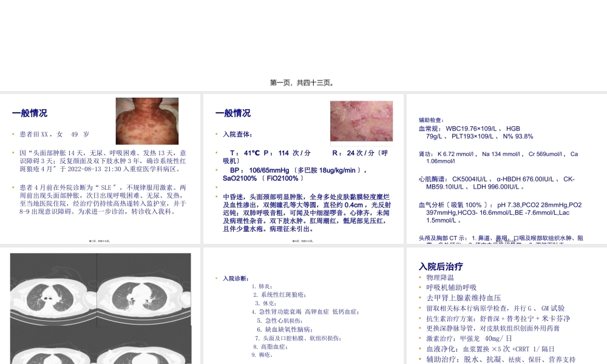
Task: Click the '一般情况' heading above '入院查体'
Action: (x=232, y=113)
